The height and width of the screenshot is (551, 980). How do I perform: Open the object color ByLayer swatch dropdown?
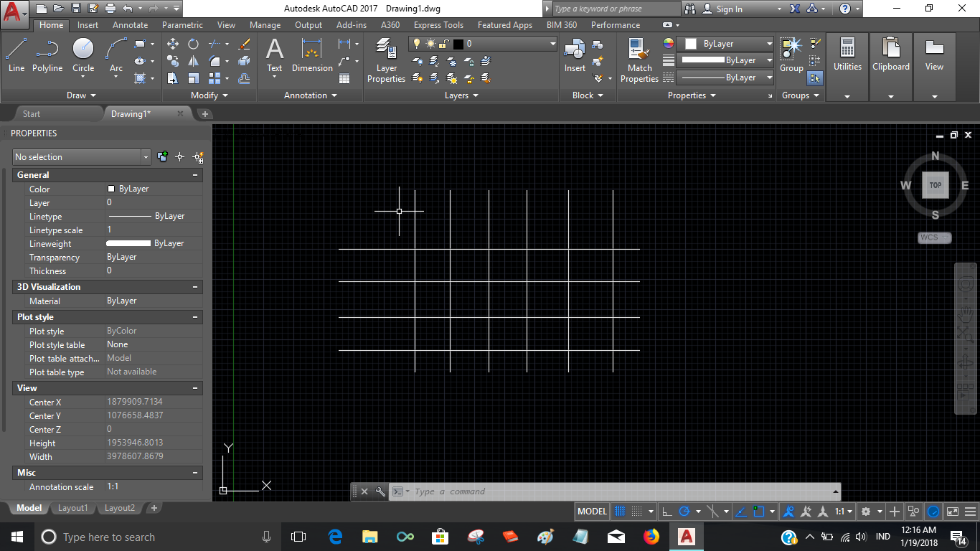[726, 44]
